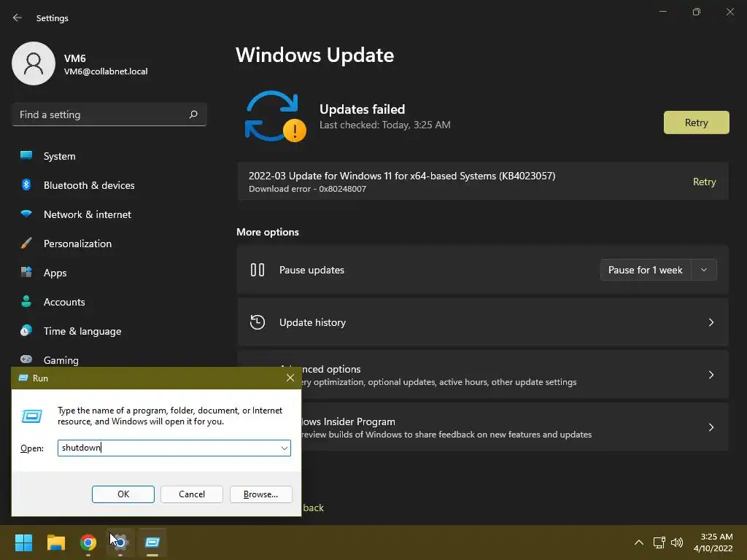Click the yellow Retry button at top
This screenshot has width=747, height=560.
click(x=696, y=122)
